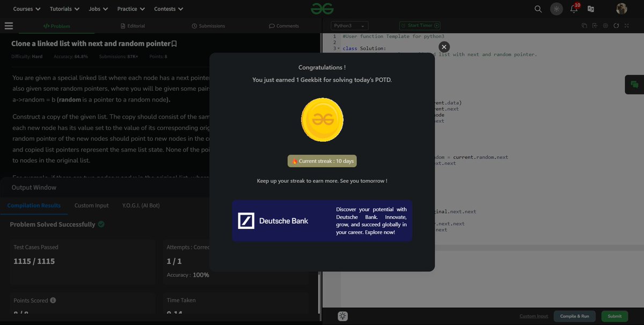Open the notifications bell with badge 10
This screenshot has width=644, height=325.
pyautogui.click(x=574, y=8)
